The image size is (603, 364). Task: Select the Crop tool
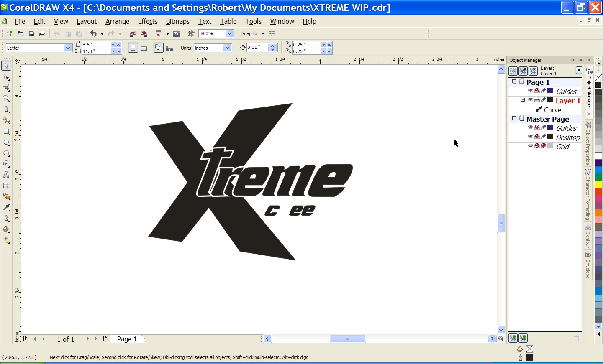coord(6,88)
